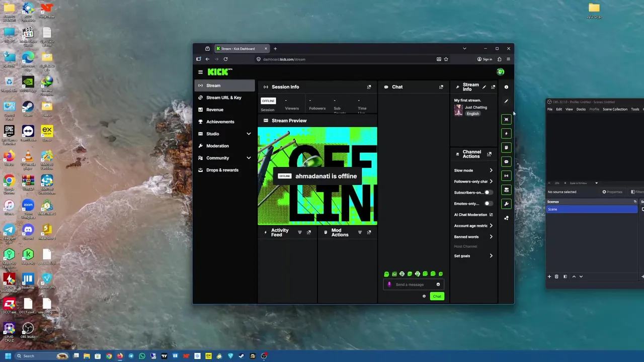Image resolution: width=644 pixels, height=362 pixels.
Task: Open Account age restriction options
Action: pos(473,226)
